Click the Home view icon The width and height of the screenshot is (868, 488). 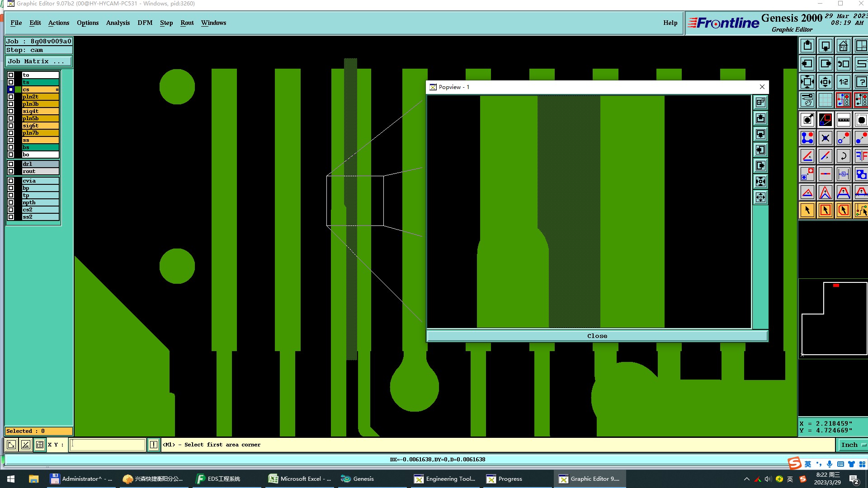coord(843,46)
